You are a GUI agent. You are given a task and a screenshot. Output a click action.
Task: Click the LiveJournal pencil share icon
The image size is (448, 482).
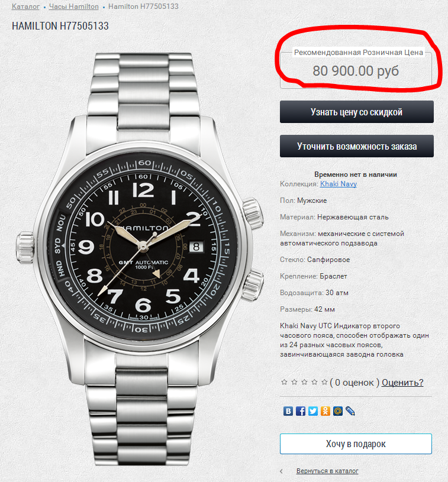tap(350, 411)
